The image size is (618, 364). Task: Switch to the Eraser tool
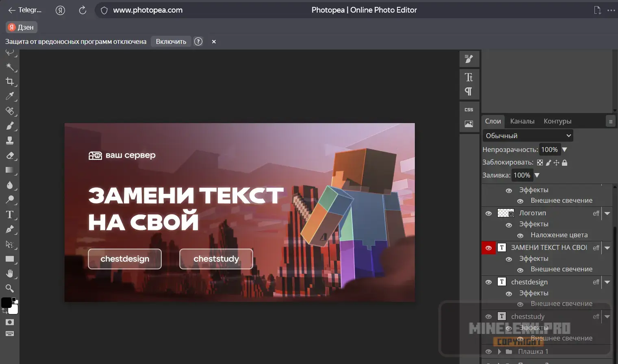[x=10, y=156]
